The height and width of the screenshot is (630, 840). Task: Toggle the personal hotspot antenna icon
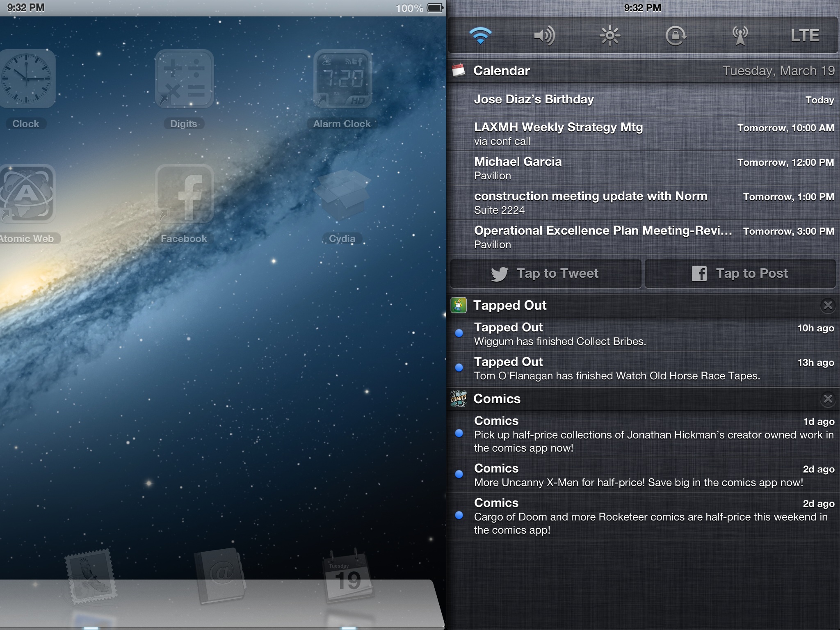740,35
